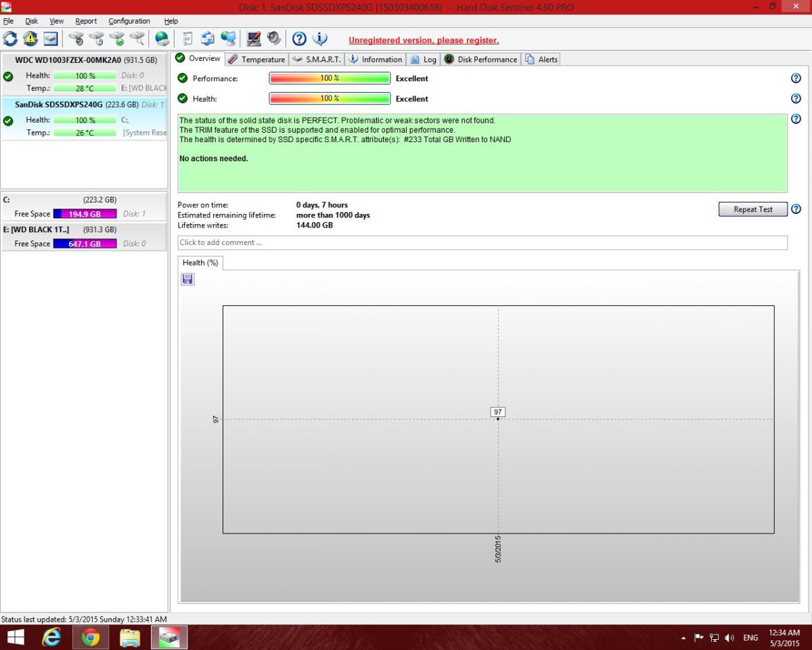
Task: Click the speaker toolbar icon
Action: [x=274, y=39]
